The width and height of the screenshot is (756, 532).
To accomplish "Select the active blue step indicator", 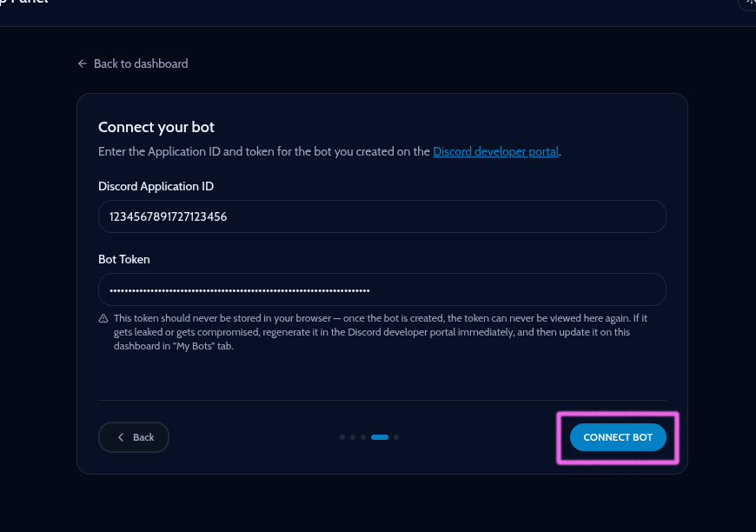I will point(380,437).
